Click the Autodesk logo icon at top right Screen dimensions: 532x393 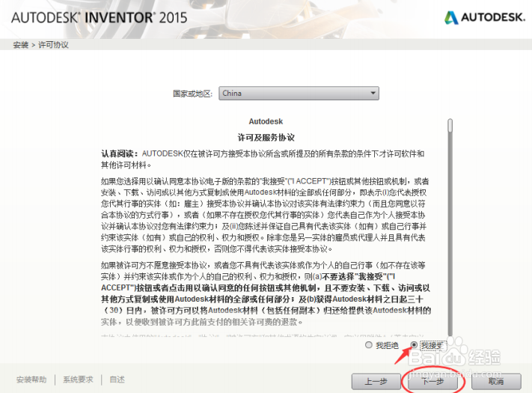(x=451, y=18)
